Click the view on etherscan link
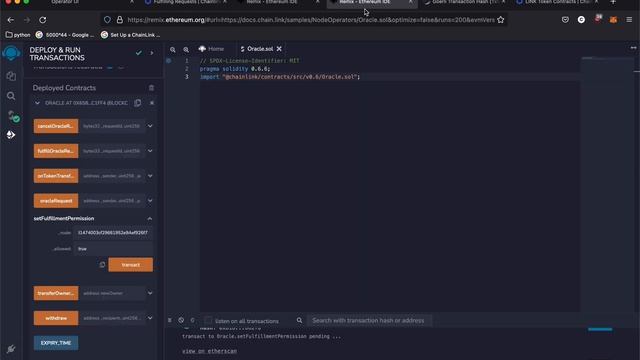 (x=209, y=351)
